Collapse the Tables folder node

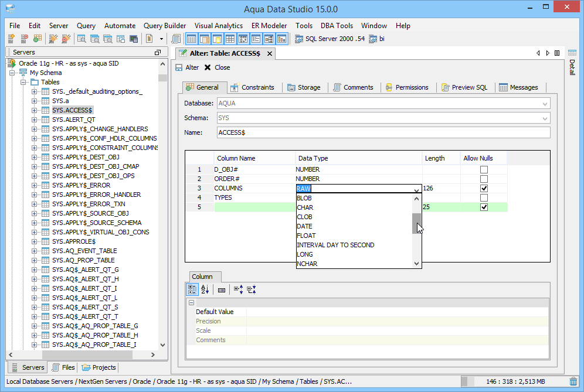point(23,82)
